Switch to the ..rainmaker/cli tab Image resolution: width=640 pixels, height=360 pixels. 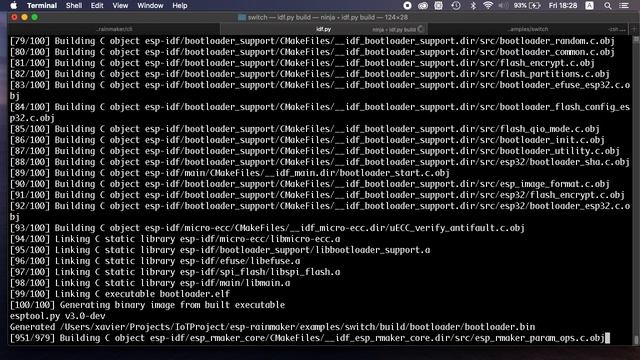pyautogui.click(x=114, y=29)
